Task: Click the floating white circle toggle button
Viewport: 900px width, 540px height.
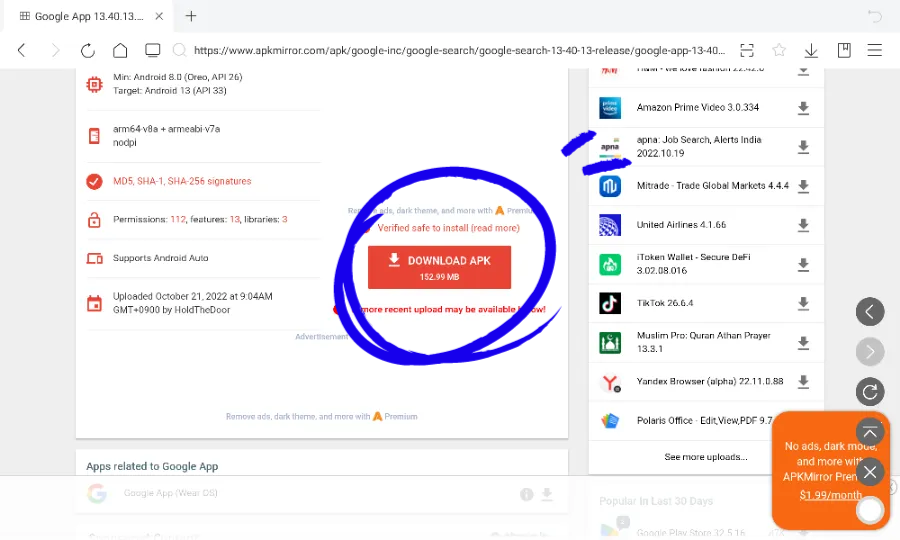Action: [x=870, y=510]
